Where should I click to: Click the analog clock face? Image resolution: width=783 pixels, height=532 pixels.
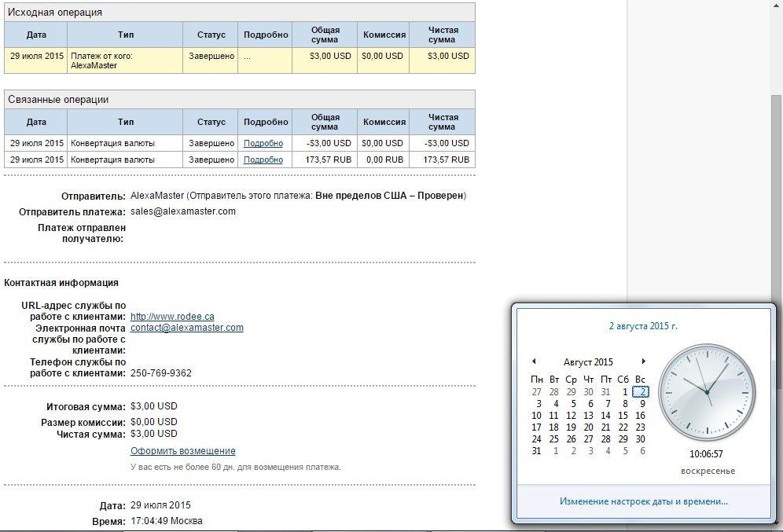(706, 393)
